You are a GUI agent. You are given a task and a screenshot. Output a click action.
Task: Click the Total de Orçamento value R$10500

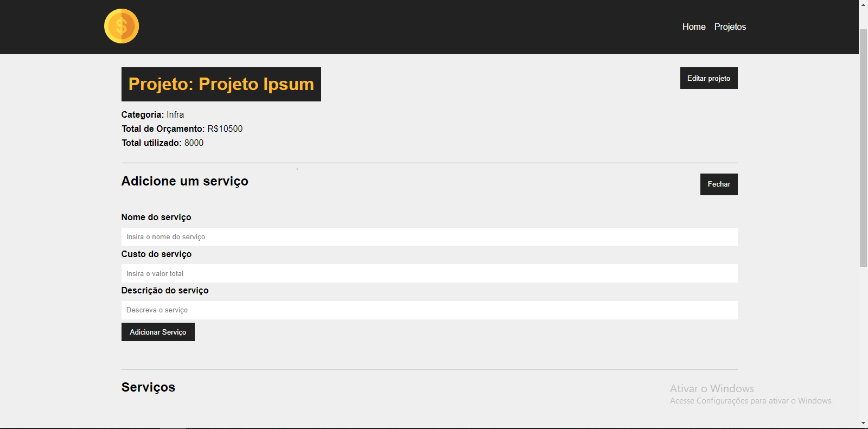point(225,129)
